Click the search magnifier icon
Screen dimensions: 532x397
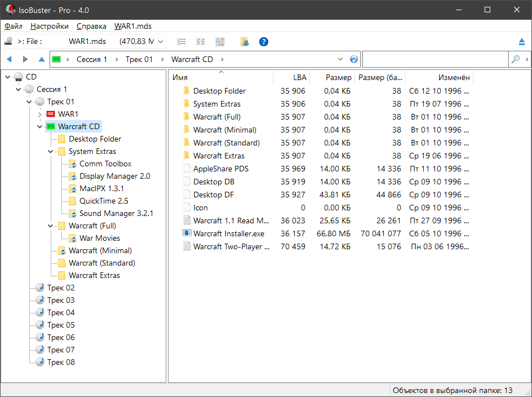515,59
